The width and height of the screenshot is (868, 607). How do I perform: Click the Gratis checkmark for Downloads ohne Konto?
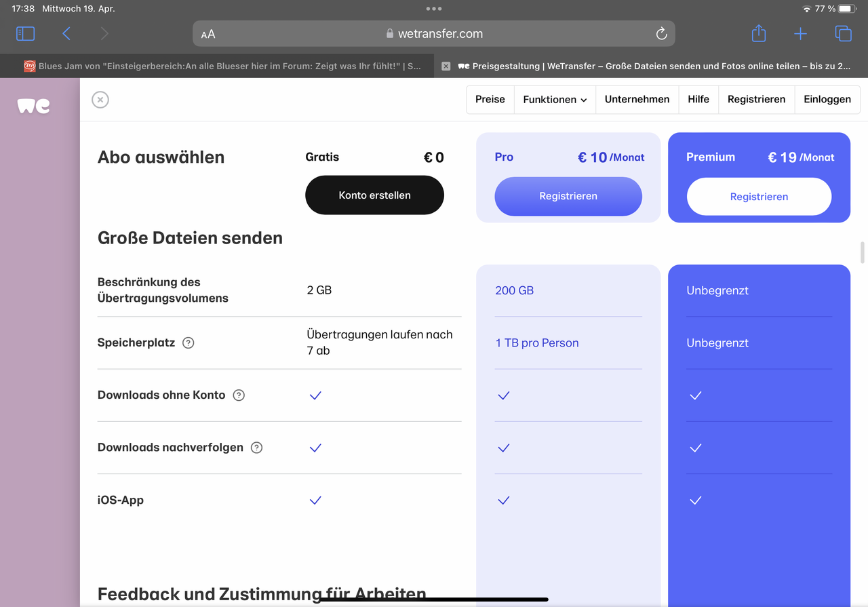point(315,395)
